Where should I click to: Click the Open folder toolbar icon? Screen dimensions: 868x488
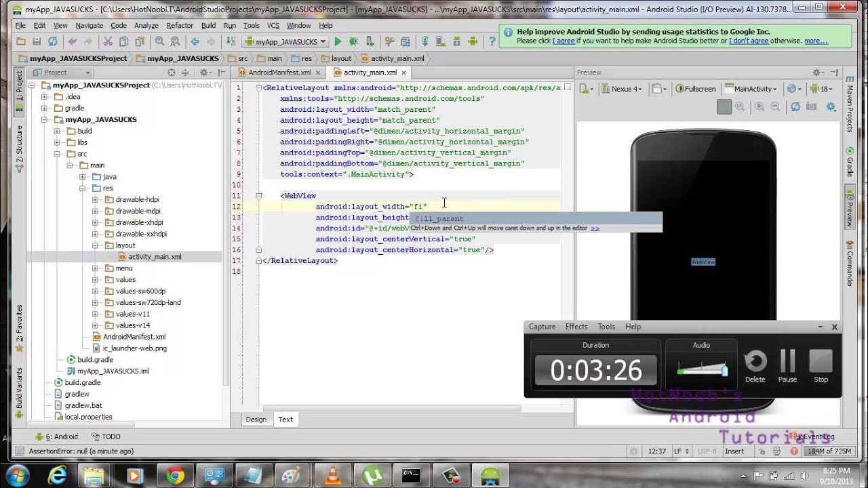tap(21, 42)
